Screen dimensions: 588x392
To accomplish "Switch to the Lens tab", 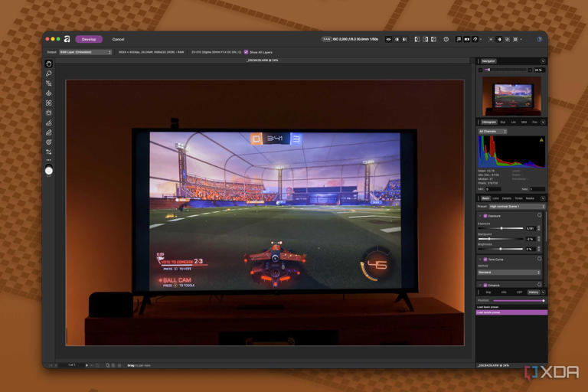I will (496, 198).
